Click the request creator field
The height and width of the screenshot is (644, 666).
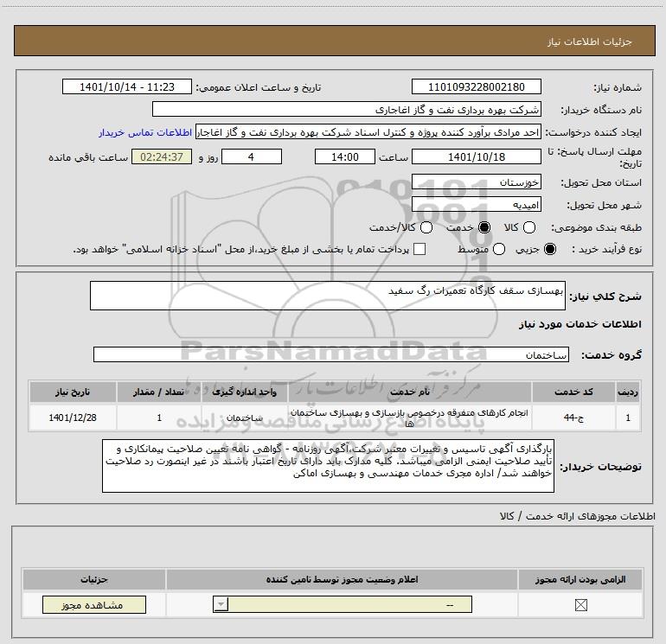click(x=368, y=132)
